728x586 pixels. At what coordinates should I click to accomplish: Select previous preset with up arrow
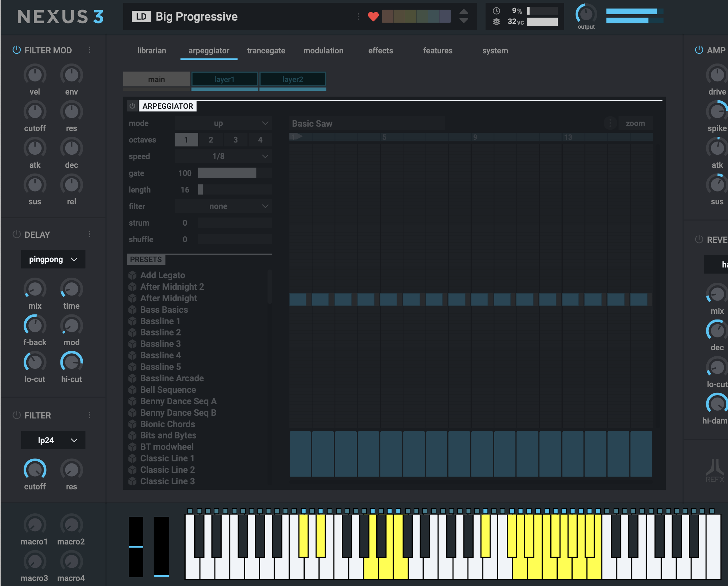(x=464, y=12)
